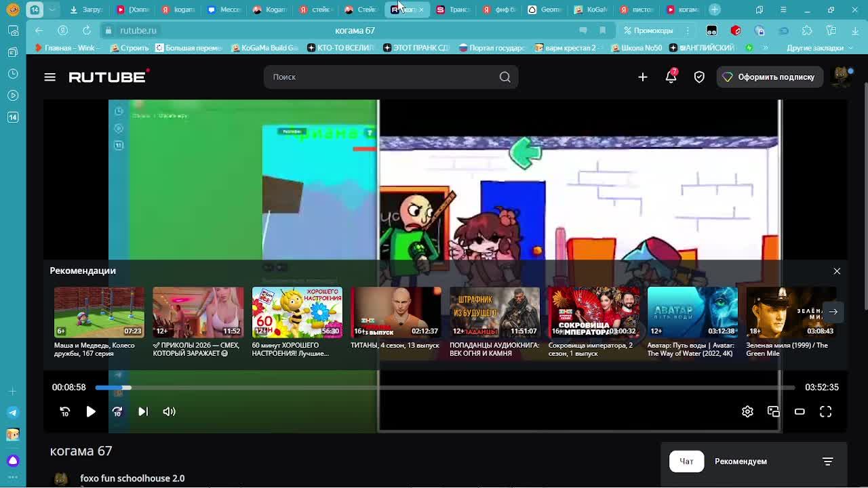This screenshot has height=488, width=868.
Task: Close the Рекомендации overlay
Action: point(837,271)
